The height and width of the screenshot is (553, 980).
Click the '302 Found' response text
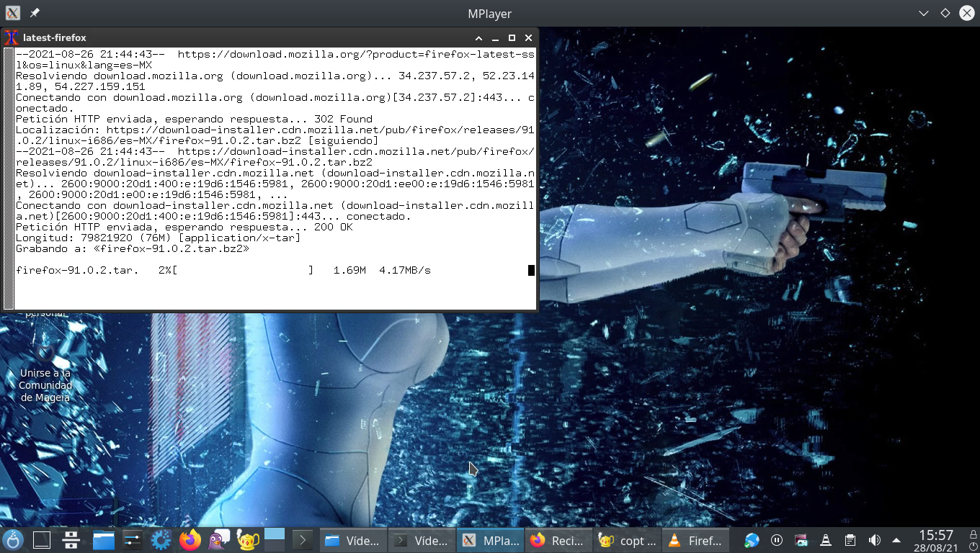pos(344,119)
